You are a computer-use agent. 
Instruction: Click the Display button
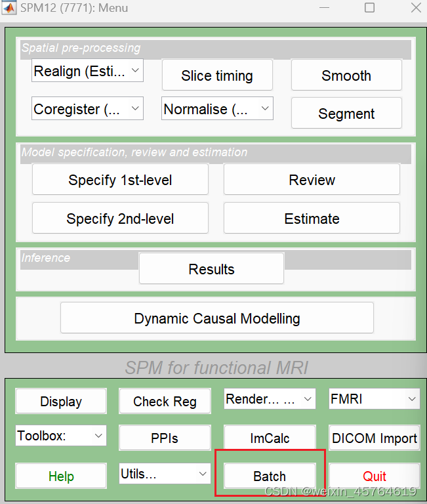click(x=61, y=401)
